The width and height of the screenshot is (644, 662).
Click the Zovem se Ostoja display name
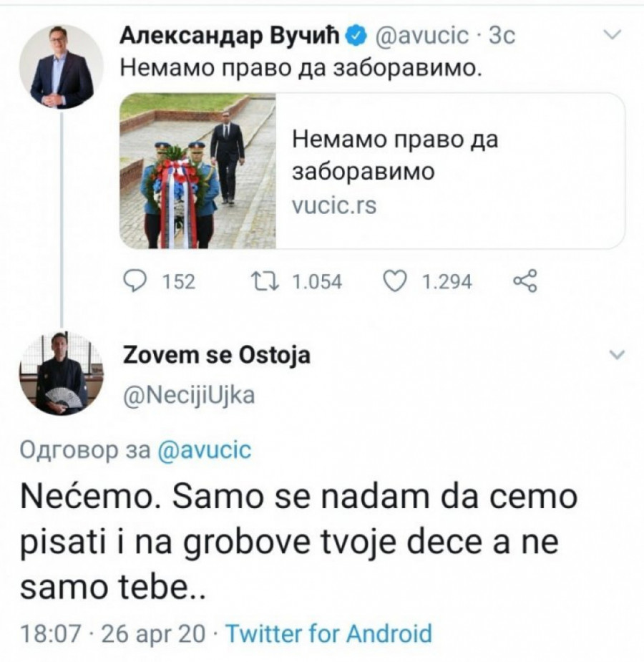(x=218, y=355)
